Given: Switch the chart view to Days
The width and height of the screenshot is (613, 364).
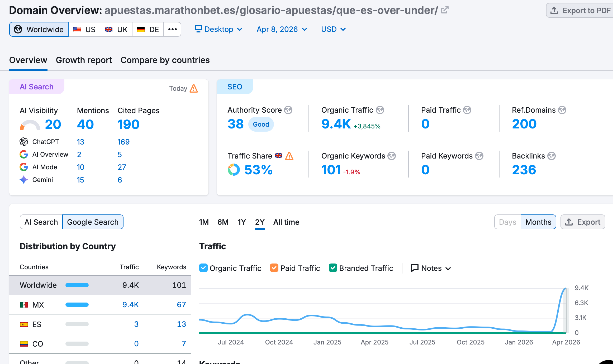Looking at the screenshot, I should click(507, 222).
